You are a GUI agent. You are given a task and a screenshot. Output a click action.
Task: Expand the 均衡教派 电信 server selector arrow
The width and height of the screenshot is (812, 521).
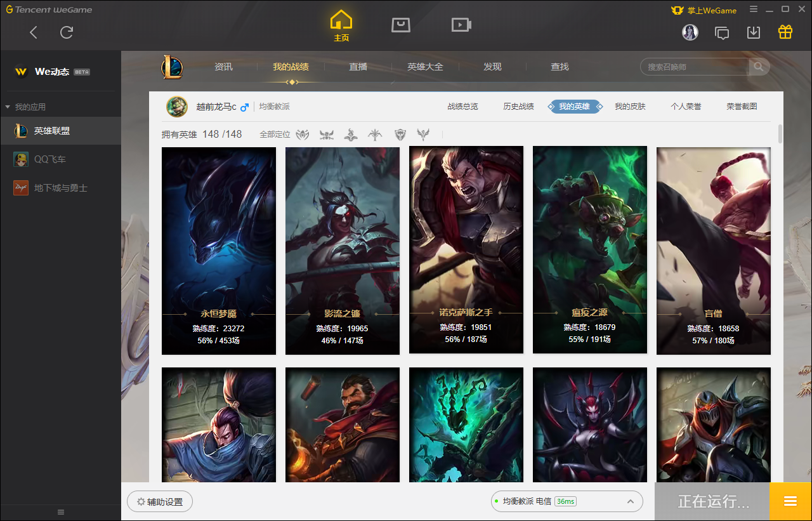(x=630, y=501)
